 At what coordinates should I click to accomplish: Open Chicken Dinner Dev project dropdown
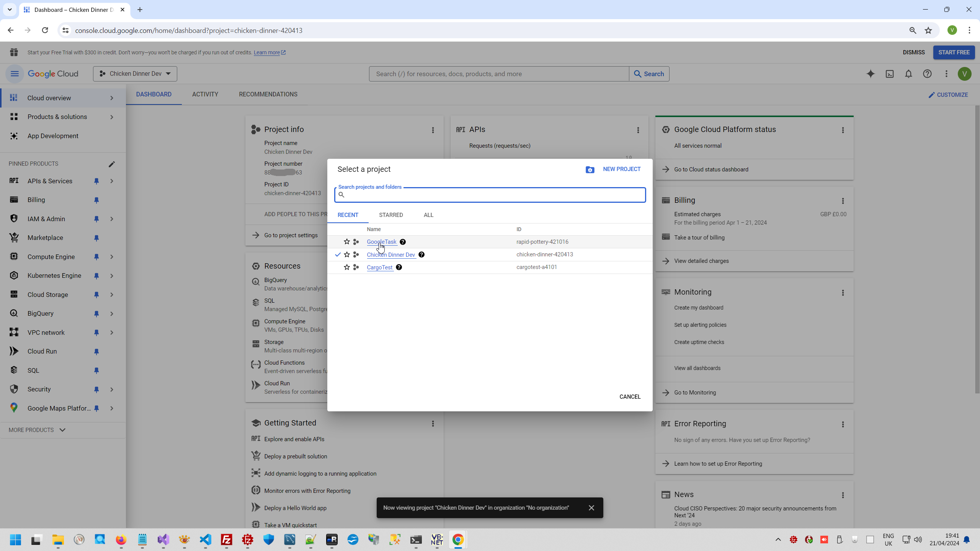coord(135,74)
